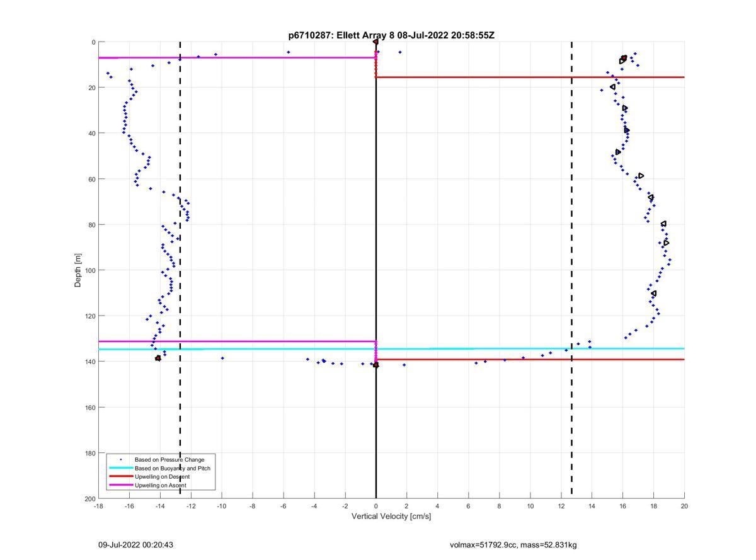Click the triangle marker at 60 m depth
Image resolution: width=756 pixels, height=560 pixels.
[641, 176]
